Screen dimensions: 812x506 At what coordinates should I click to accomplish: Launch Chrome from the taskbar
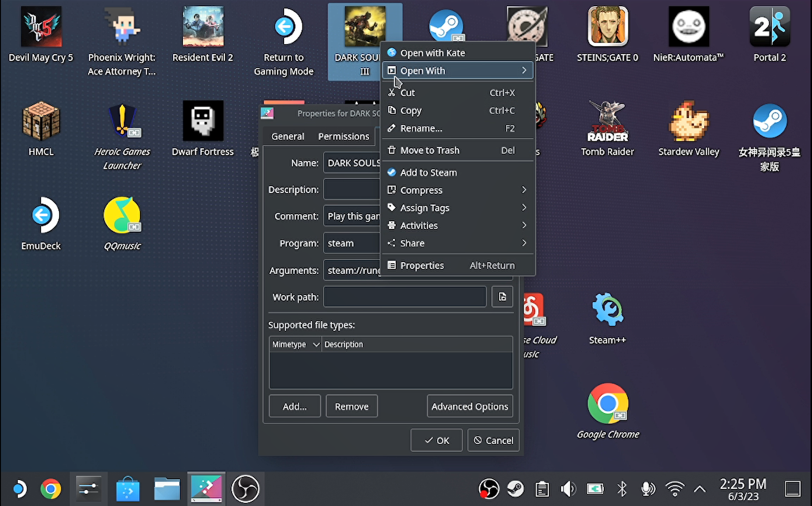click(x=51, y=489)
